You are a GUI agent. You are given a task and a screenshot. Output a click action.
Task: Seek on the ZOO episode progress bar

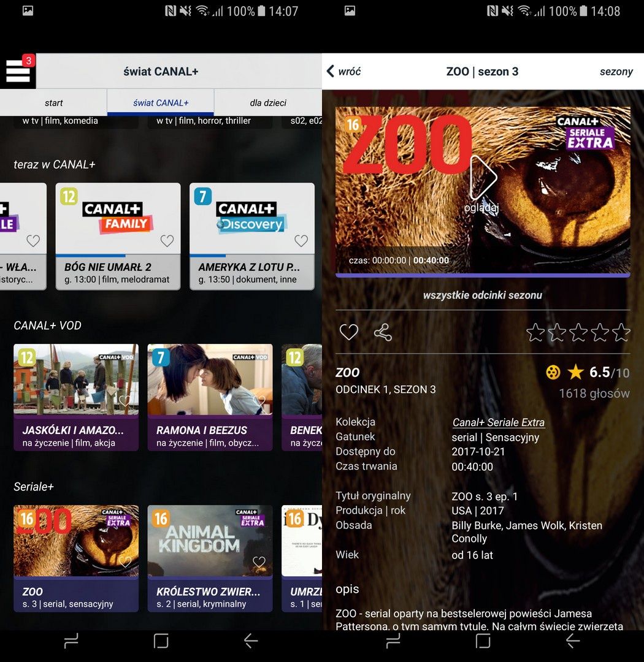tap(483, 275)
